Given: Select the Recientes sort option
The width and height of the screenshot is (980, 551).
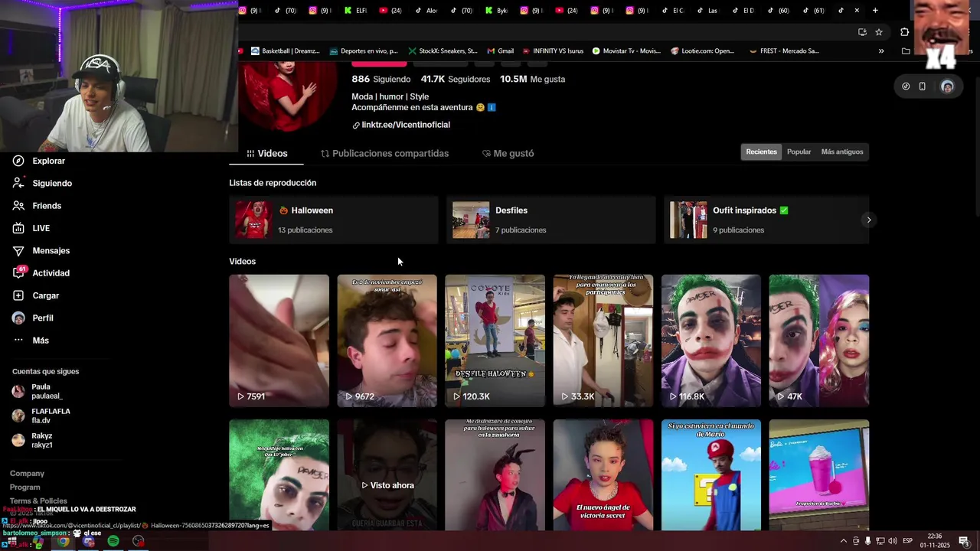Looking at the screenshot, I should [761, 152].
